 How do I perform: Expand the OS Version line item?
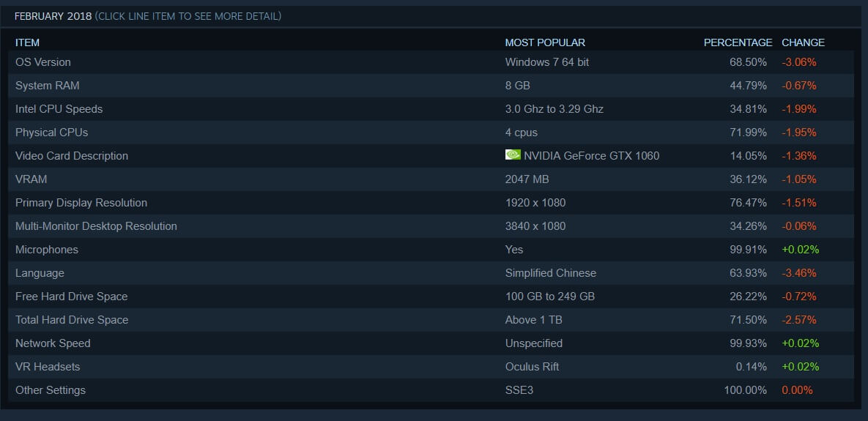(43, 62)
